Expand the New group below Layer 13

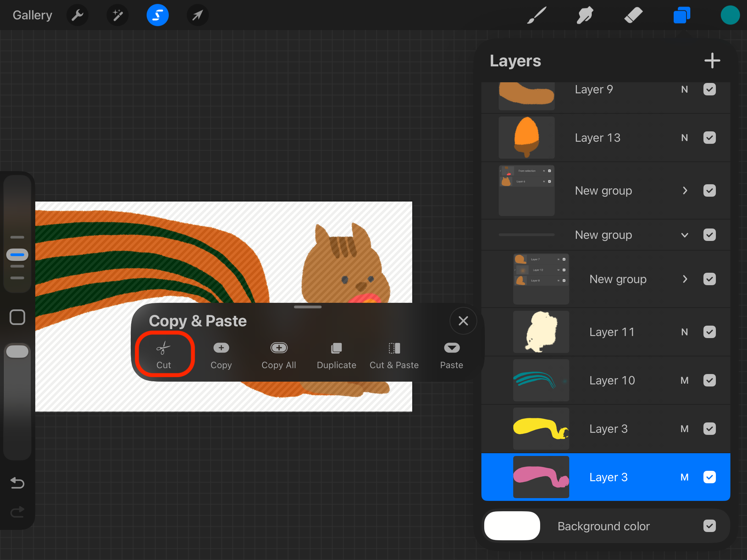click(x=685, y=191)
